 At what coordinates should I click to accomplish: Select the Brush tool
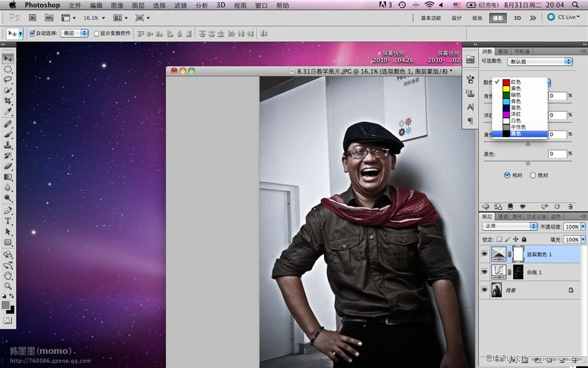tap(8, 134)
